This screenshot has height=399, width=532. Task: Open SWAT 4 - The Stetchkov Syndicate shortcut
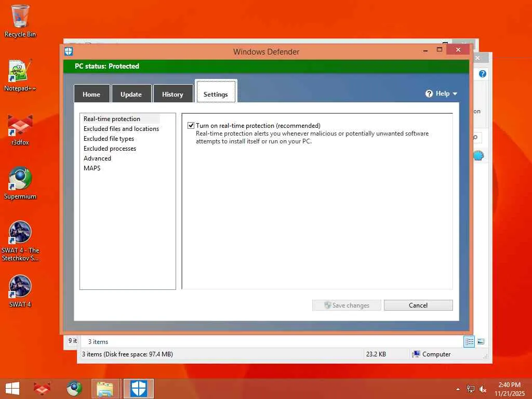click(x=20, y=241)
